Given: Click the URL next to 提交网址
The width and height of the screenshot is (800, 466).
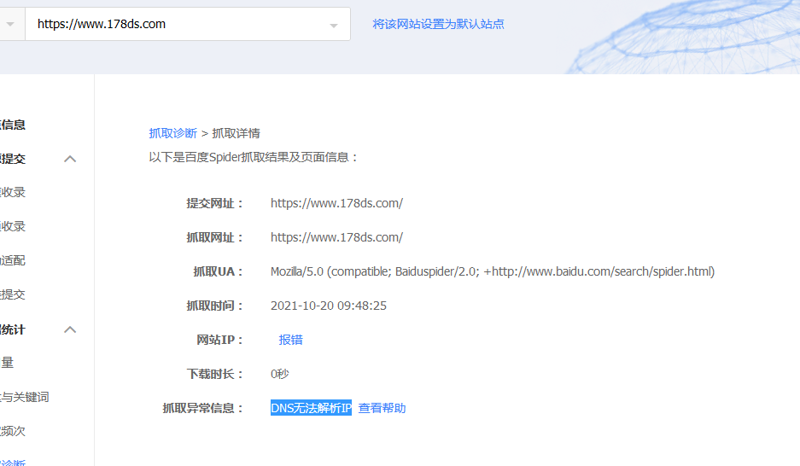Looking at the screenshot, I should [336, 204].
